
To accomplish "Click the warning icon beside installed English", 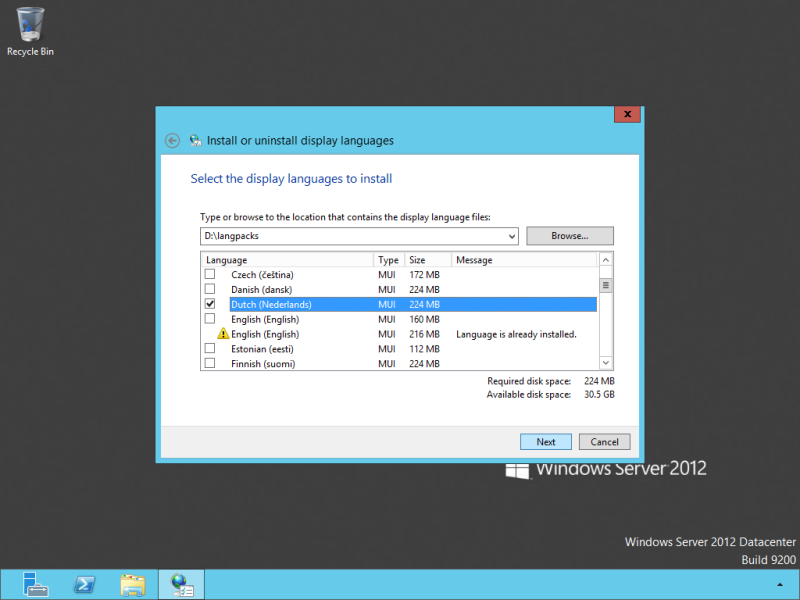I will (223, 334).
